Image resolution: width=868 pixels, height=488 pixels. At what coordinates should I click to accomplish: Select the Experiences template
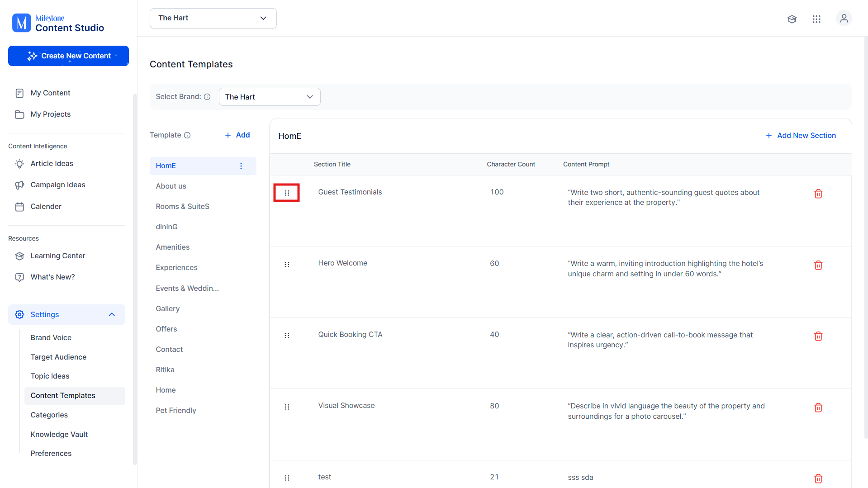(x=176, y=268)
